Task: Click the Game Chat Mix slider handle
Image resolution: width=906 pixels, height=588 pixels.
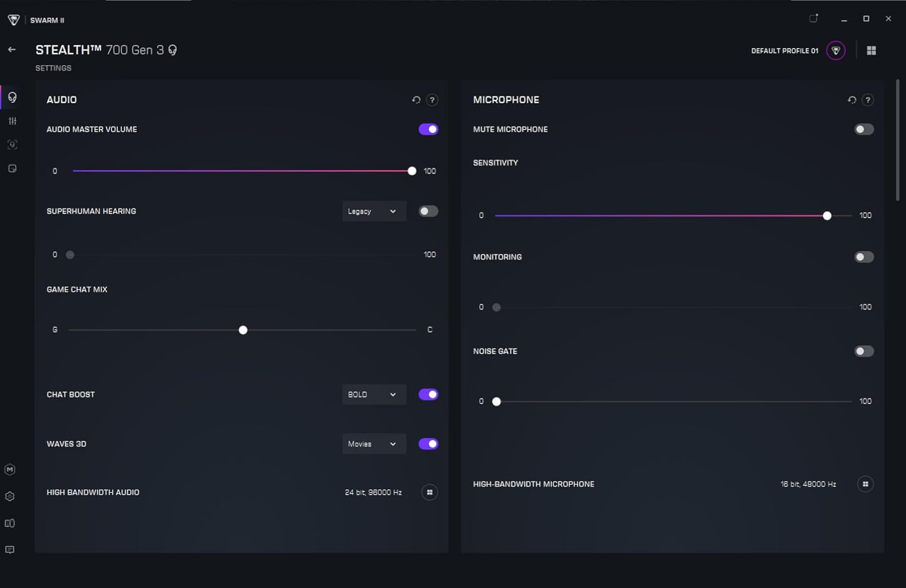Action: pyautogui.click(x=243, y=330)
